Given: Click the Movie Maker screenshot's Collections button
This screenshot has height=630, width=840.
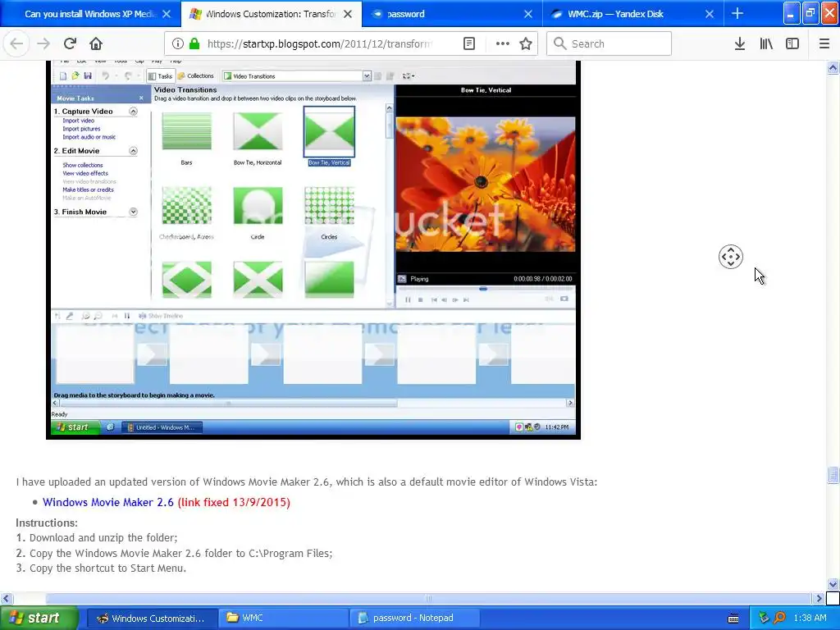Looking at the screenshot, I should (x=196, y=76).
